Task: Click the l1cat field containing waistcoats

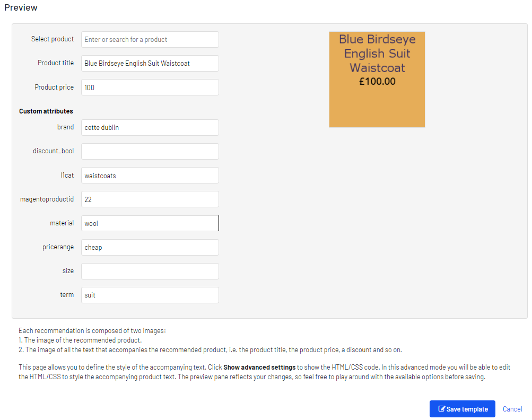Action: [x=150, y=176]
